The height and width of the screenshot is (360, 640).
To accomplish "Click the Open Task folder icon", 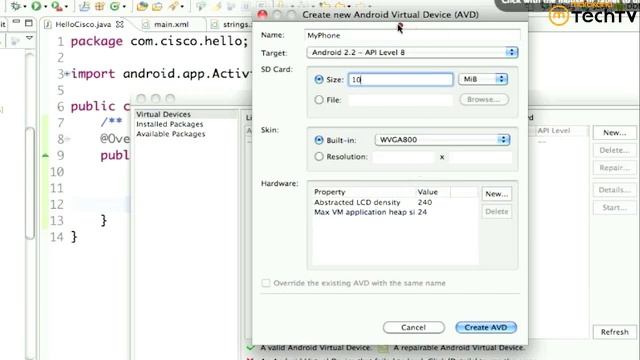I will [157, 6].
